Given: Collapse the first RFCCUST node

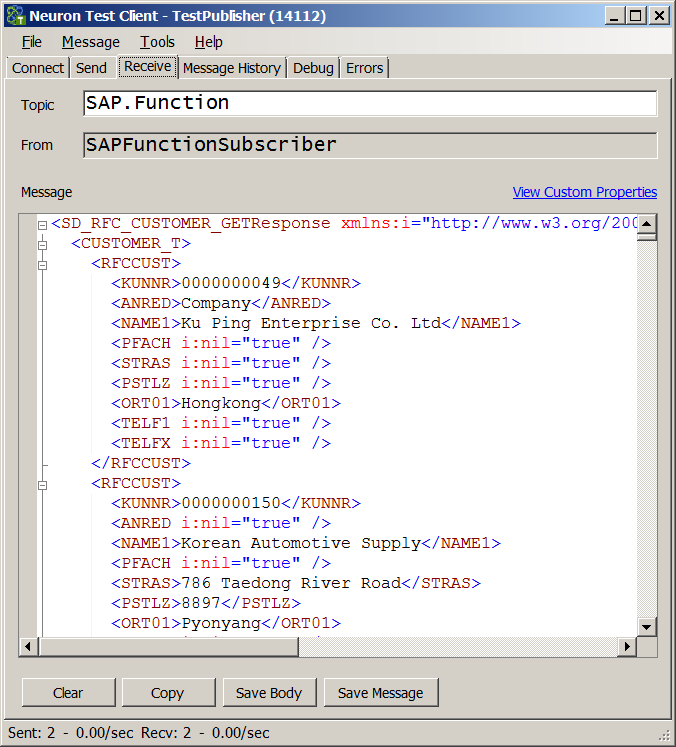Looking at the screenshot, I should click(42, 265).
